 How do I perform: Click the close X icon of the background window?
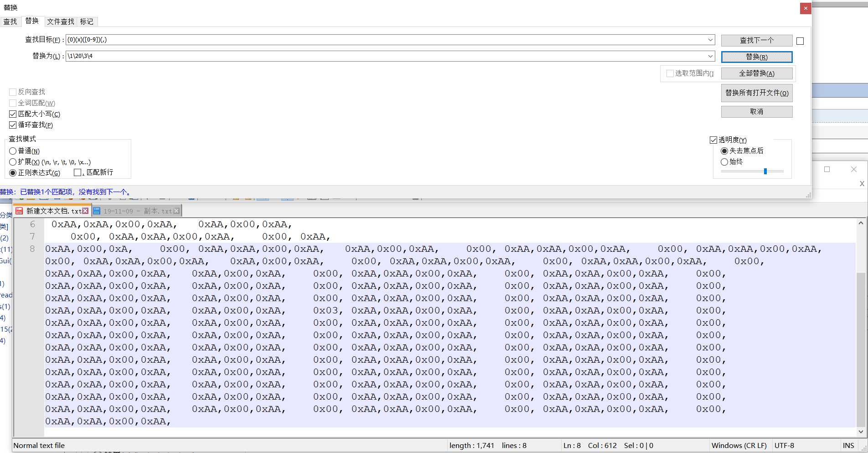click(854, 169)
